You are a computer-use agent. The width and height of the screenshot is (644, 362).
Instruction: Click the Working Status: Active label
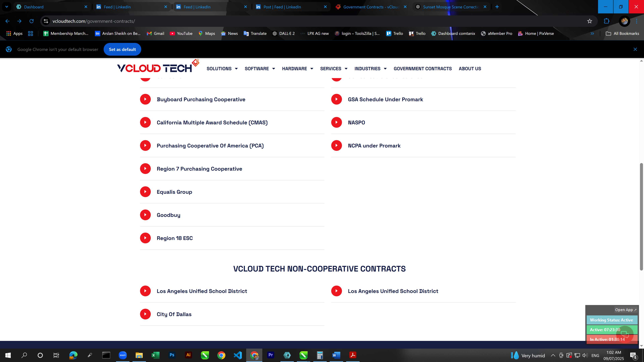611,320
